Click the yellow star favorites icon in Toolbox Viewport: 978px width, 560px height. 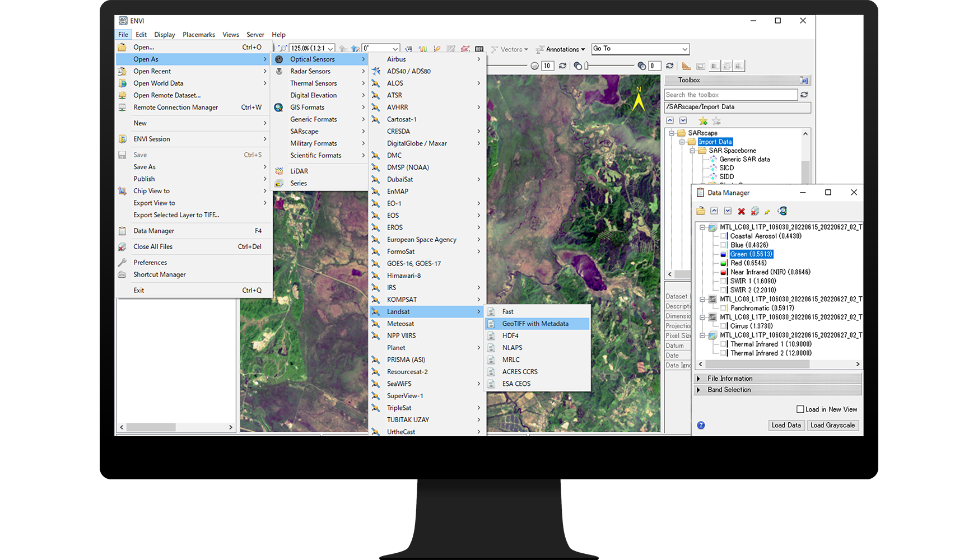point(703,121)
